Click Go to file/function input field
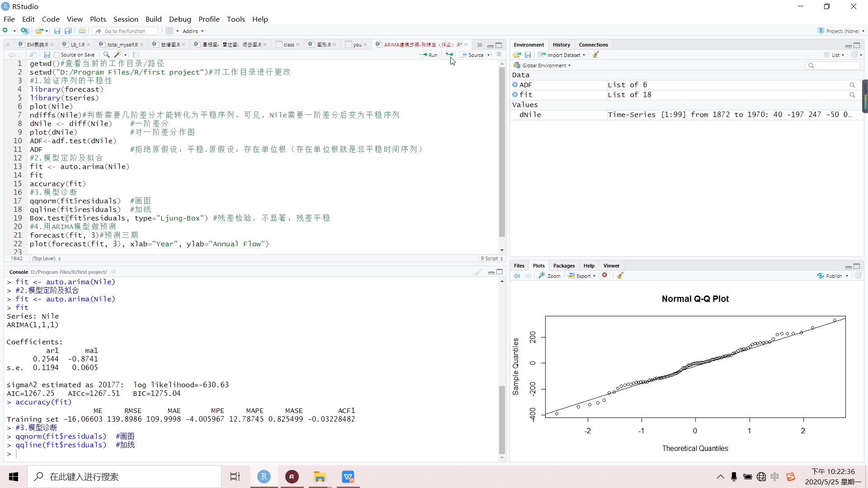The image size is (868, 488). pyautogui.click(x=126, y=31)
